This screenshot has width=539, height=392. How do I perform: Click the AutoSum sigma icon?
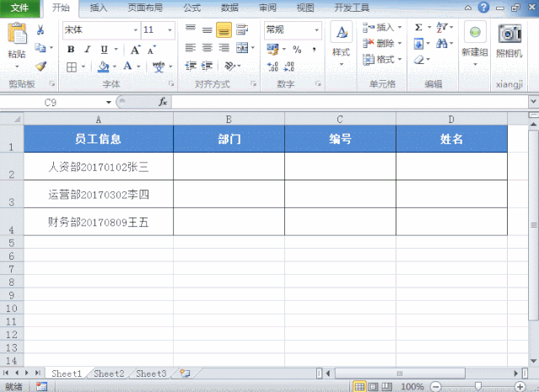pyautogui.click(x=418, y=27)
